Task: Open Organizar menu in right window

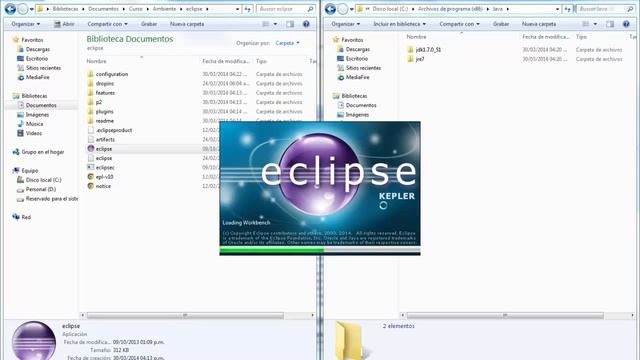Action: [346, 24]
